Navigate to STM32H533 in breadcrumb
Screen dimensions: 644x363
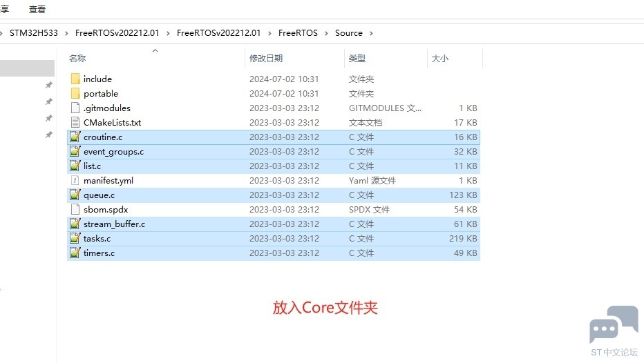34,33
